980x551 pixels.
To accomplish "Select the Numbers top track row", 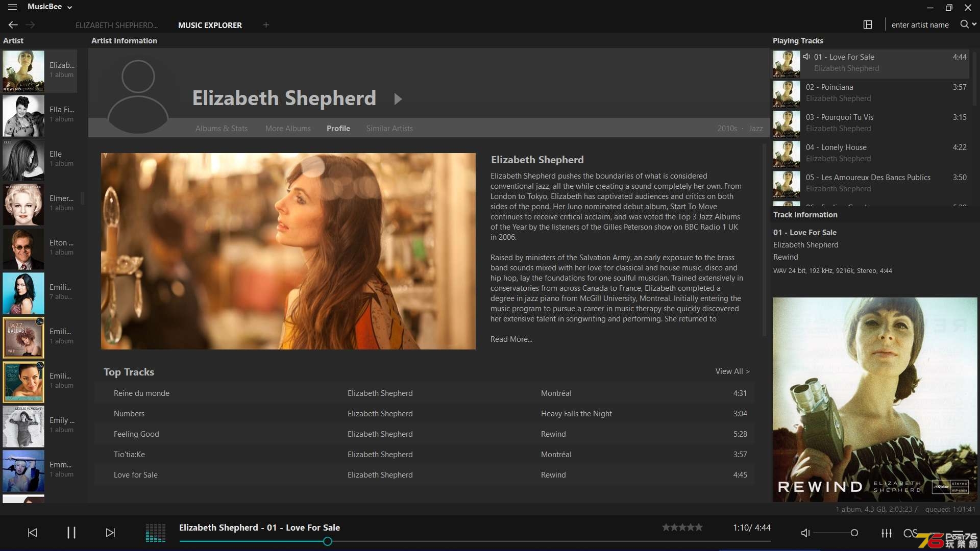I will (424, 414).
